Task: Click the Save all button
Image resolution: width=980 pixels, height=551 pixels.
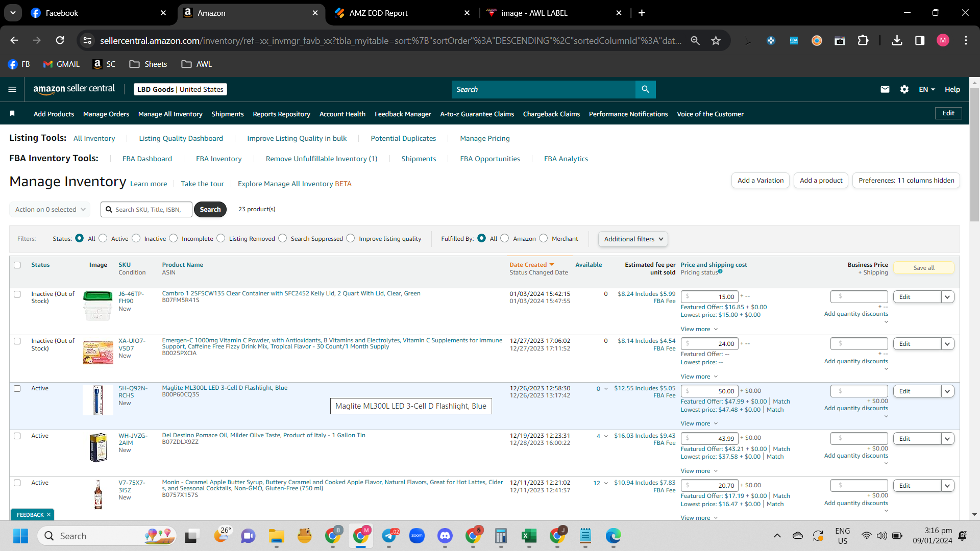Action: [x=924, y=268]
